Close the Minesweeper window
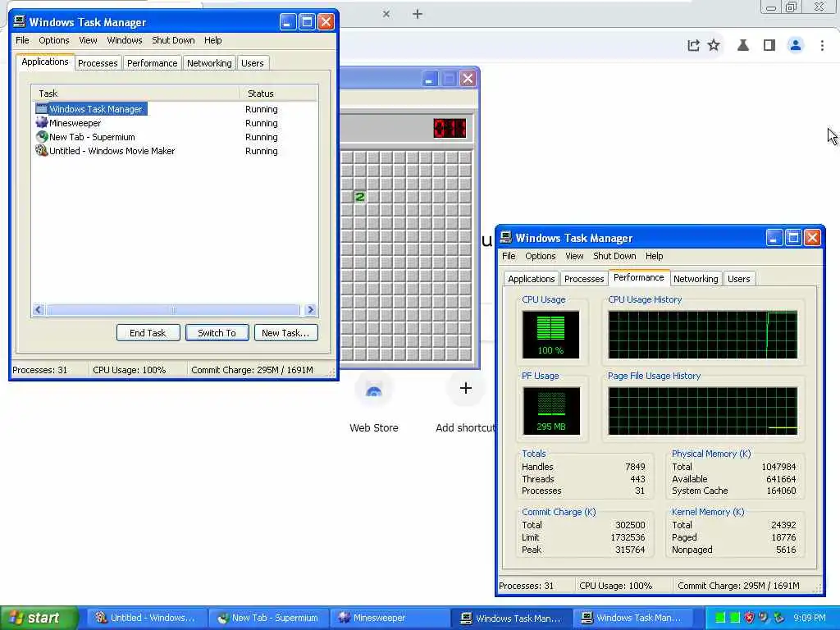Image resolution: width=840 pixels, height=630 pixels. (468, 79)
